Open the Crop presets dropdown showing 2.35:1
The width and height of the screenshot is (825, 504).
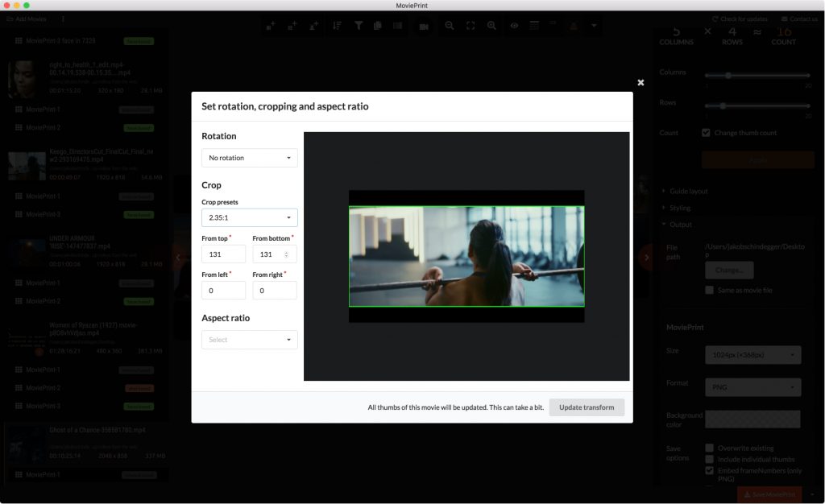[250, 217]
